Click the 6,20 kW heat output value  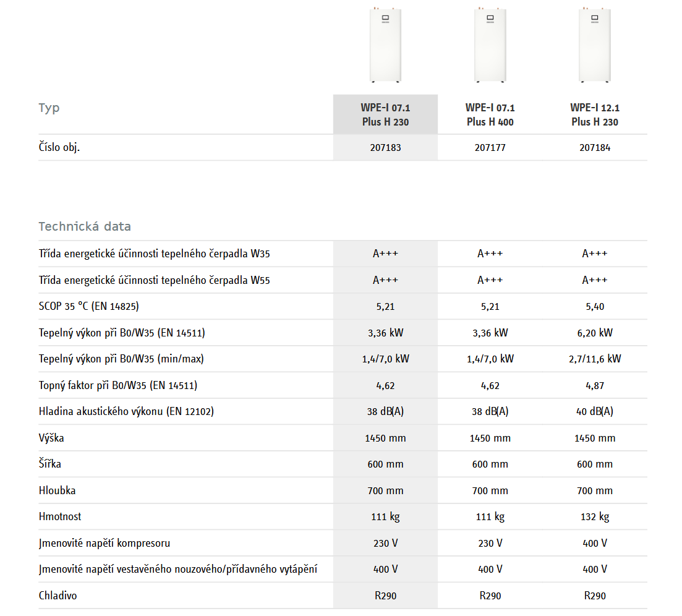(595, 333)
